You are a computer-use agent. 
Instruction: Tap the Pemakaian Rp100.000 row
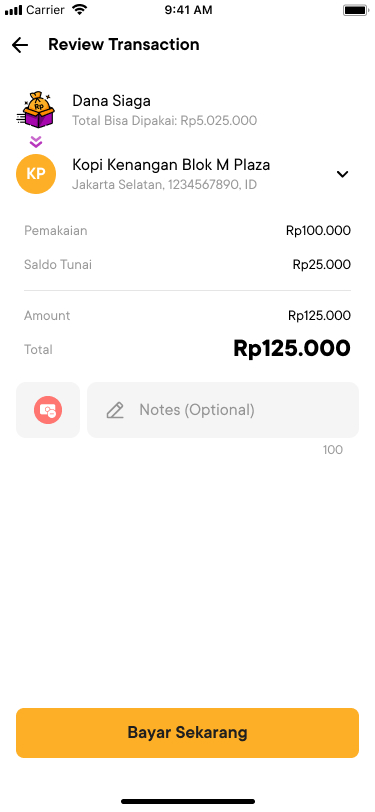[188, 230]
